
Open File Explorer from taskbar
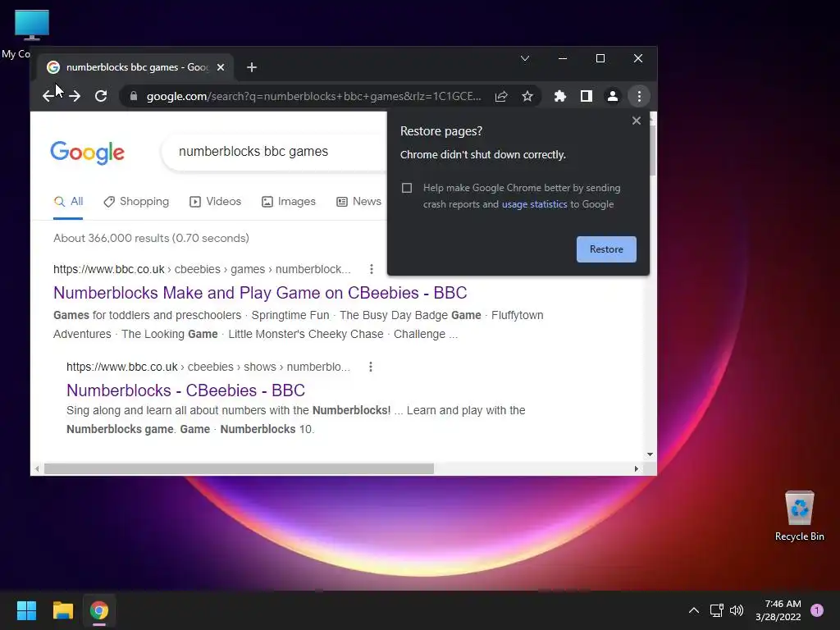[62, 610]
